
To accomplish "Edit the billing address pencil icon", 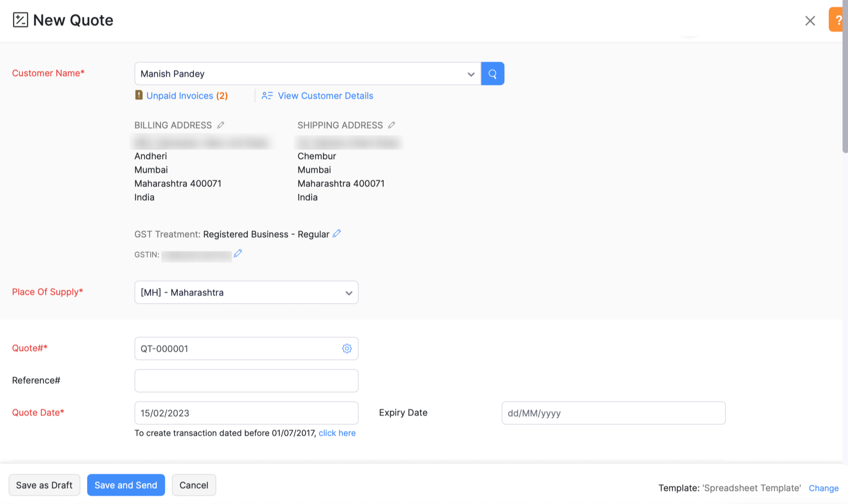I will [221, 125].
